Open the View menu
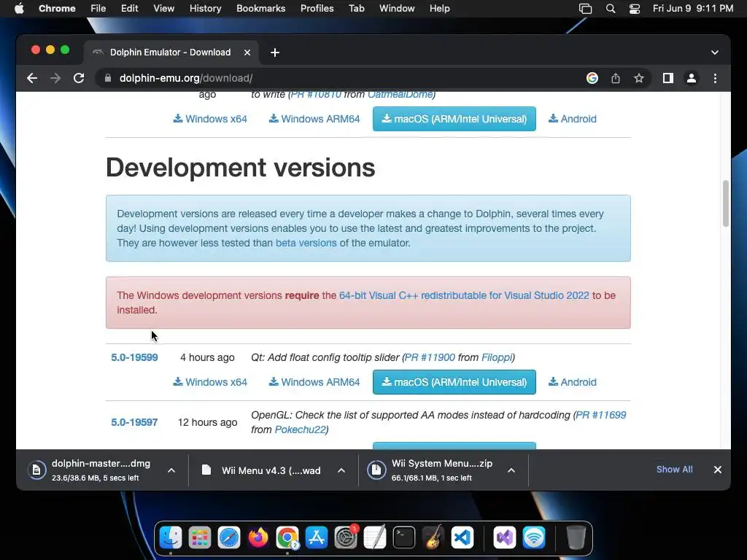The image size is (747, 560). click(x=164, y=9)
